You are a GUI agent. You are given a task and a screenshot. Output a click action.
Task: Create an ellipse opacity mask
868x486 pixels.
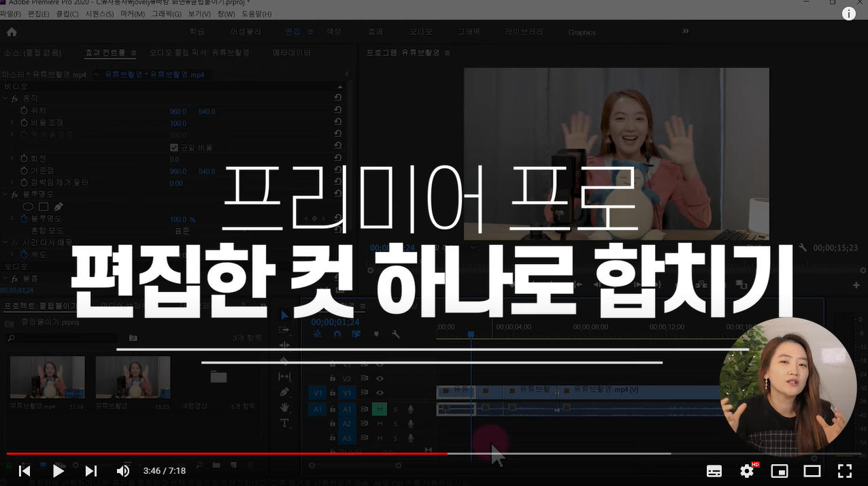pyautogui.click(x=28, y=206)
